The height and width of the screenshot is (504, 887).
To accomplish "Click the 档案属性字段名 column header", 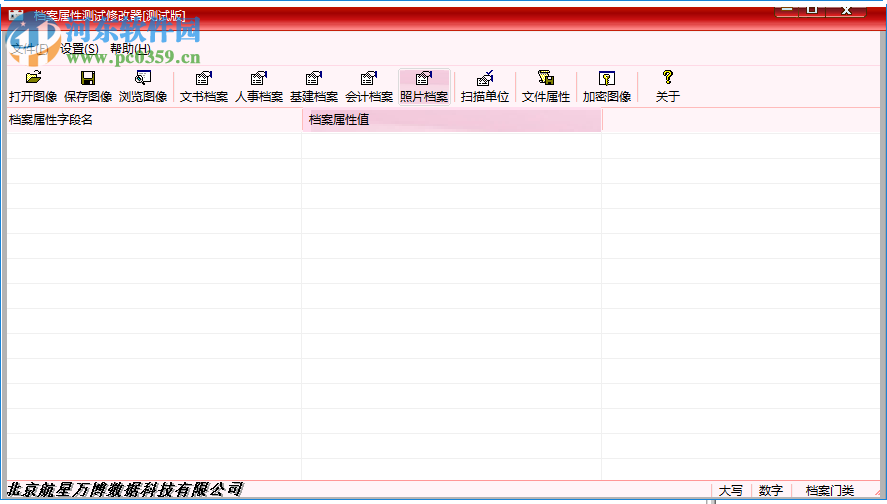I will click(x=154, y=120).
